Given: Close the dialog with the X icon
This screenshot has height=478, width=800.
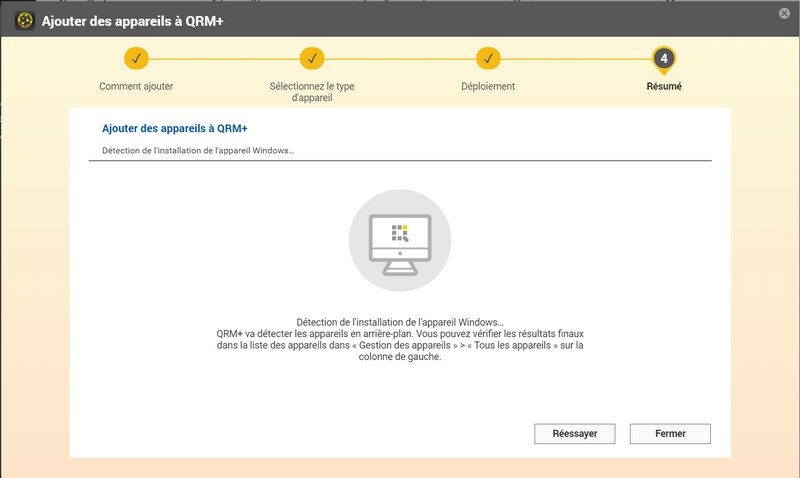Looking at the screenshot, I should (784, 14).
